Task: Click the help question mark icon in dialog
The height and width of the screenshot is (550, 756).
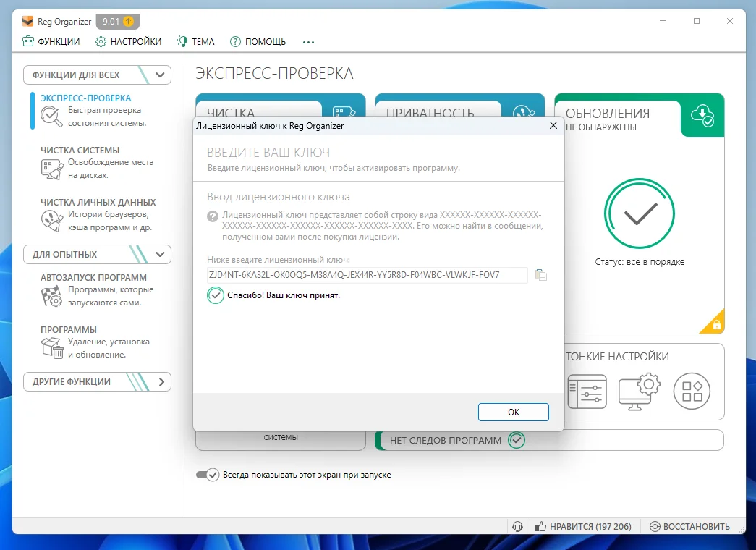Action: (x=213, y=216)
